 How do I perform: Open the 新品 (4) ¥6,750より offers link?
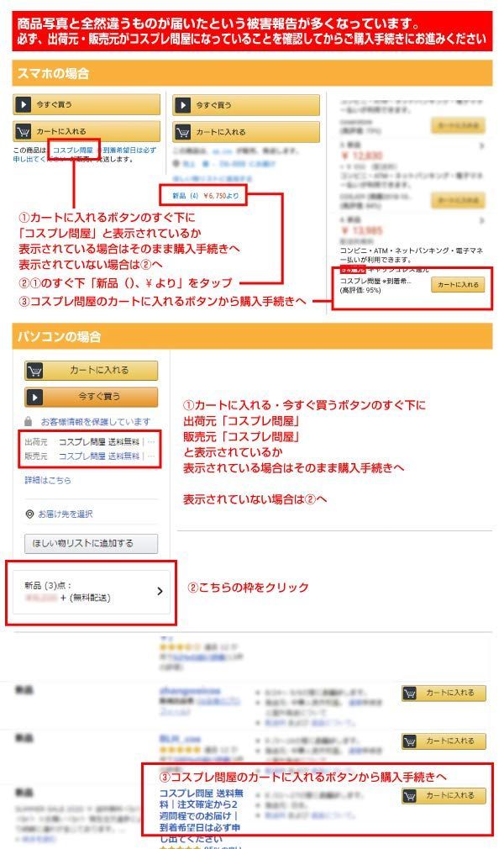[x=205, y=196]
